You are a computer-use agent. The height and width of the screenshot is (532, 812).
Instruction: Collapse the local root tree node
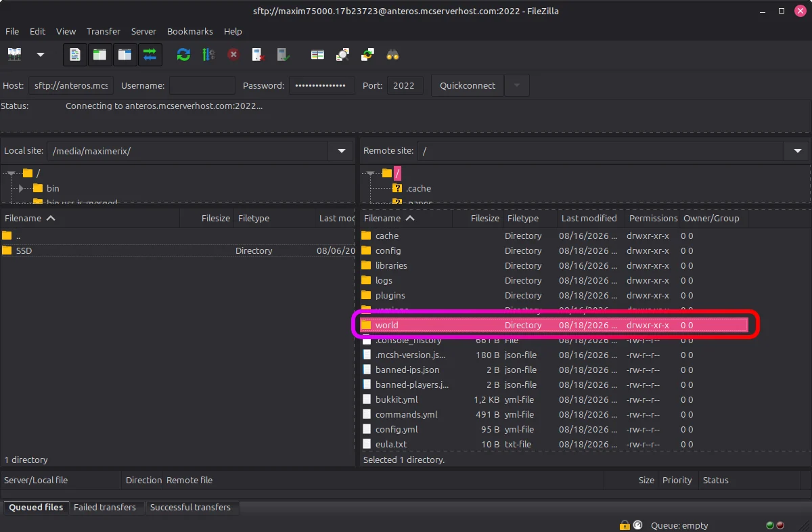coord(11,173)
